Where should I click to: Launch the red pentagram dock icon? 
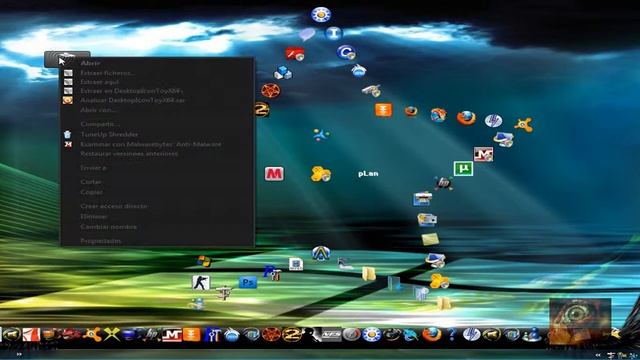point(271,335)
